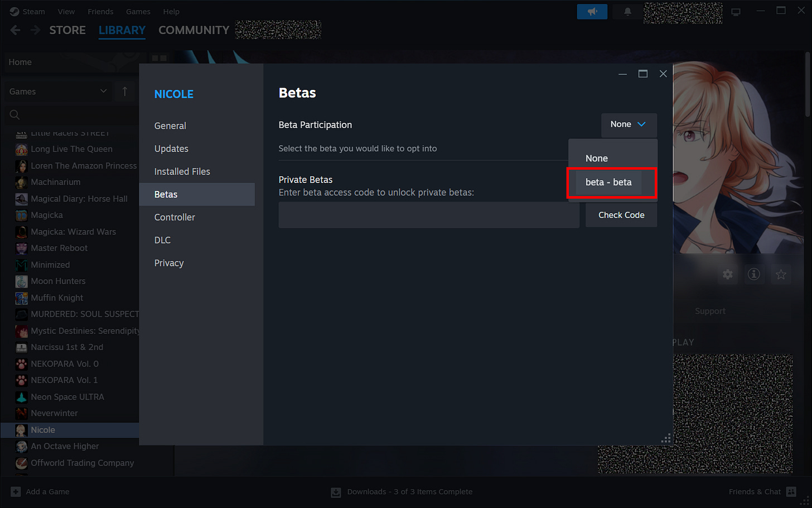Select Magicka: Wizard Wars in list

tap(73, 232)
